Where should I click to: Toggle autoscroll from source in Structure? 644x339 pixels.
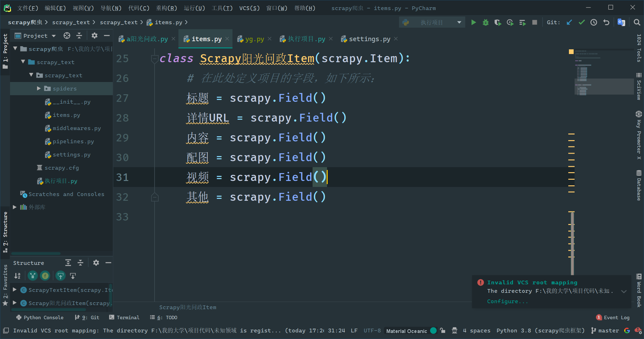tap(73, 276)
